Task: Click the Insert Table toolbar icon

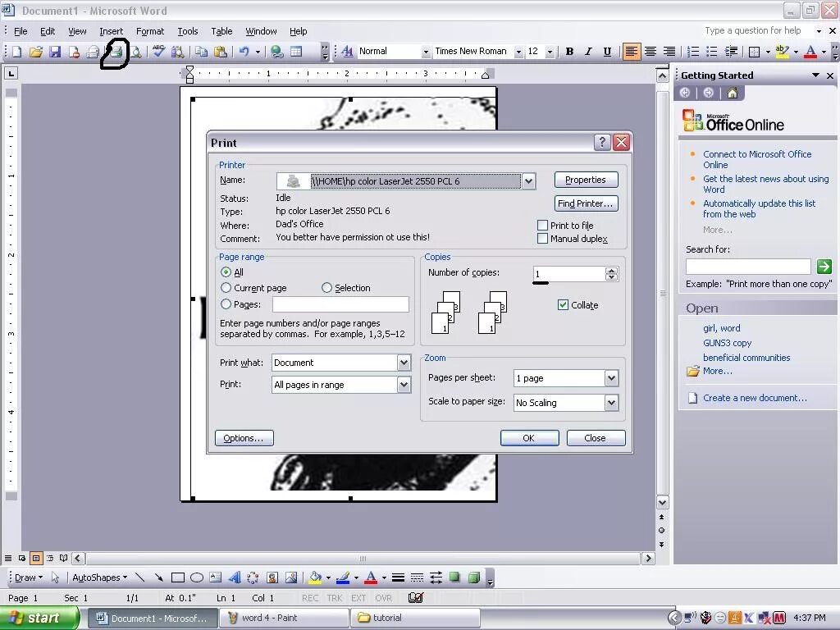Action: (296, 52)
